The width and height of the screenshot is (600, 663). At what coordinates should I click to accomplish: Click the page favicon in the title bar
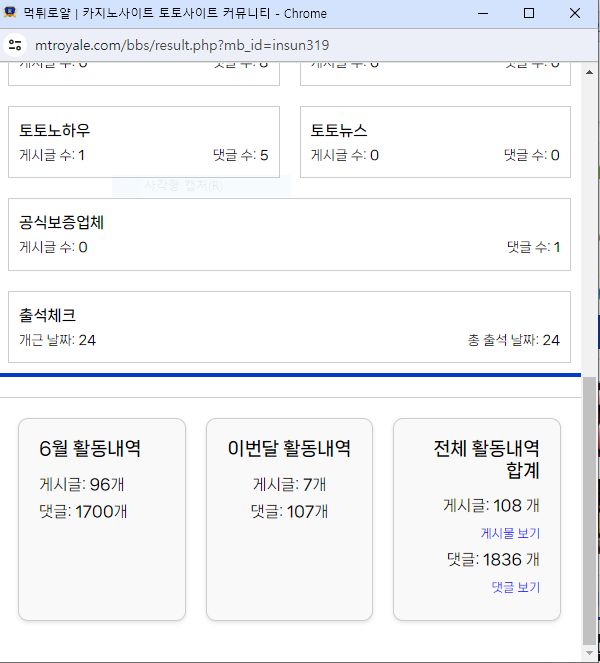pos(12,13)
